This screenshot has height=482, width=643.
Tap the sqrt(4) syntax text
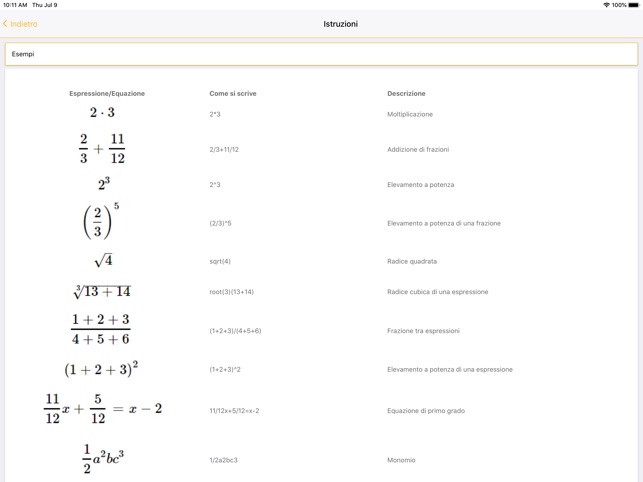click(x=220, y=261)
